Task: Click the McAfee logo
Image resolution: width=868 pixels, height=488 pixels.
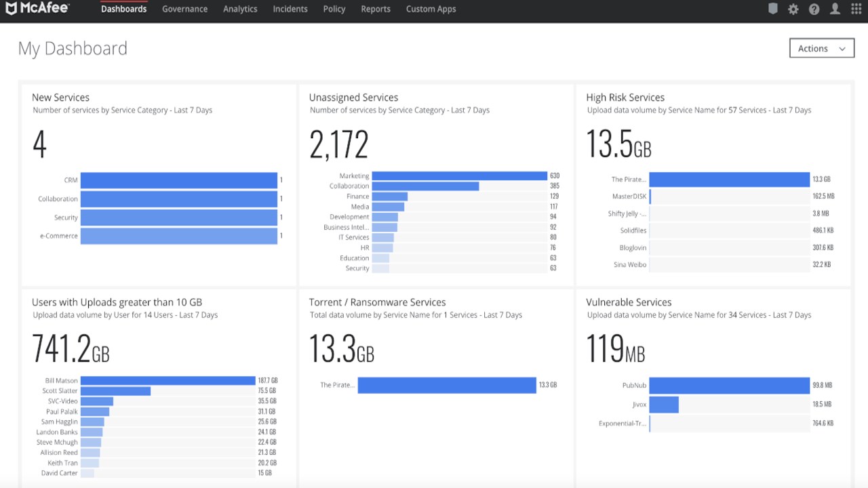Action: 37,9
